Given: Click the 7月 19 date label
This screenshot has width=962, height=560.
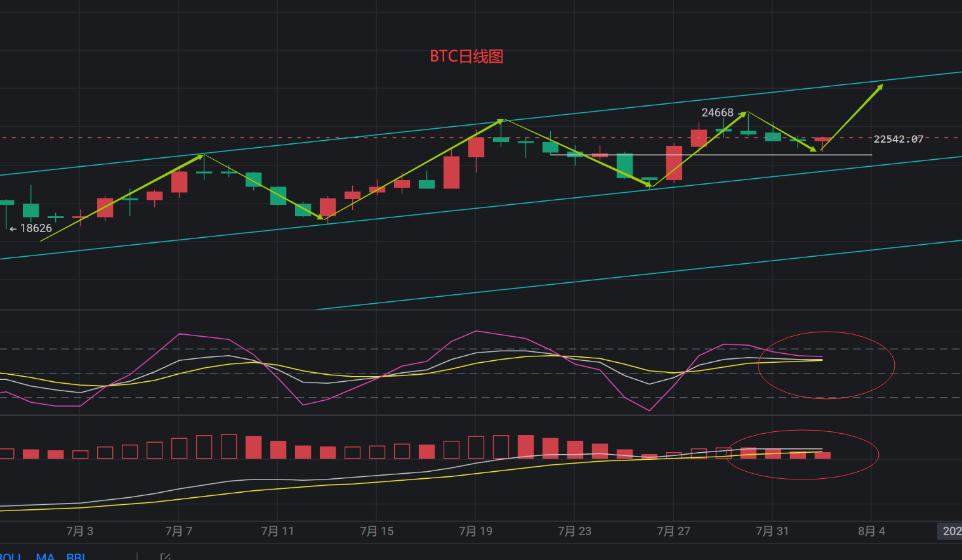Looking at the screenshot, I should [x=476, y=531].
